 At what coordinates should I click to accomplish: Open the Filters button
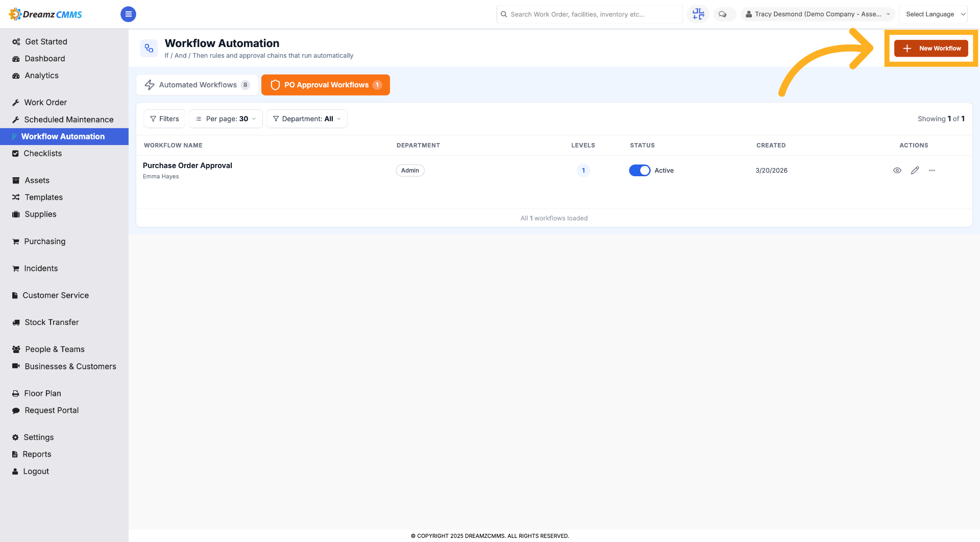click(164, 119)
